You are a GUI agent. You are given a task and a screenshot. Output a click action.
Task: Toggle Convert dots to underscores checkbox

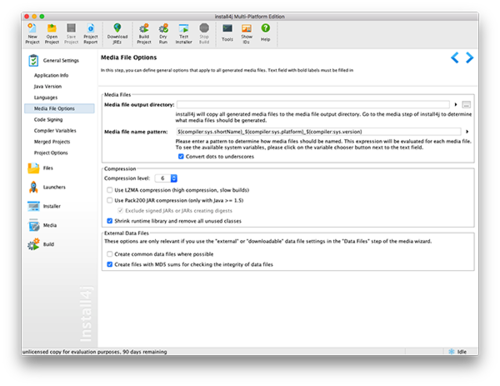click(181, 156)
